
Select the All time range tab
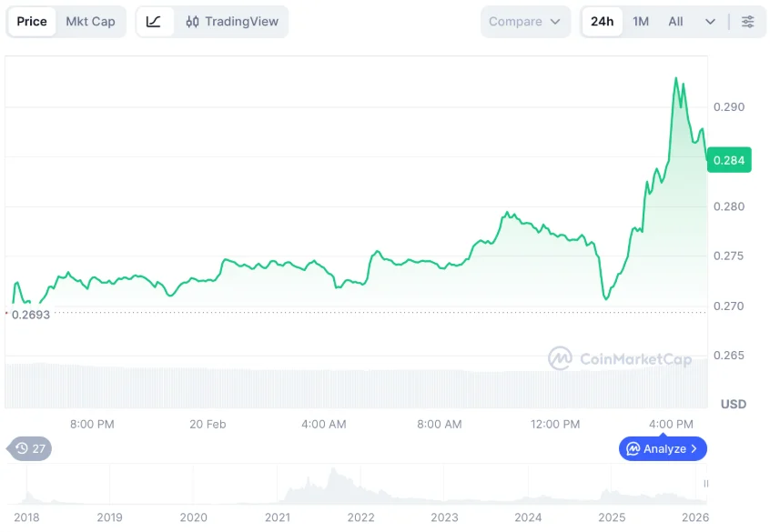coord(675,21)
